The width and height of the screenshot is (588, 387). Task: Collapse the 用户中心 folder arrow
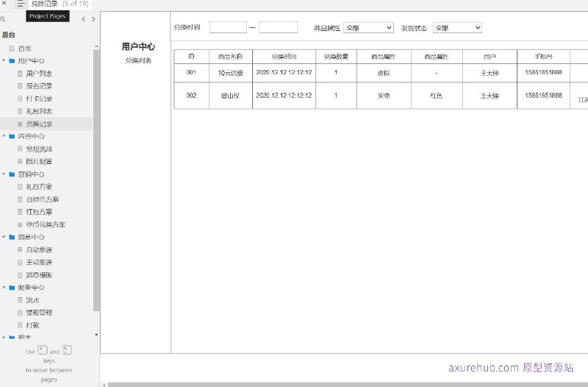(x=4, y=60)
